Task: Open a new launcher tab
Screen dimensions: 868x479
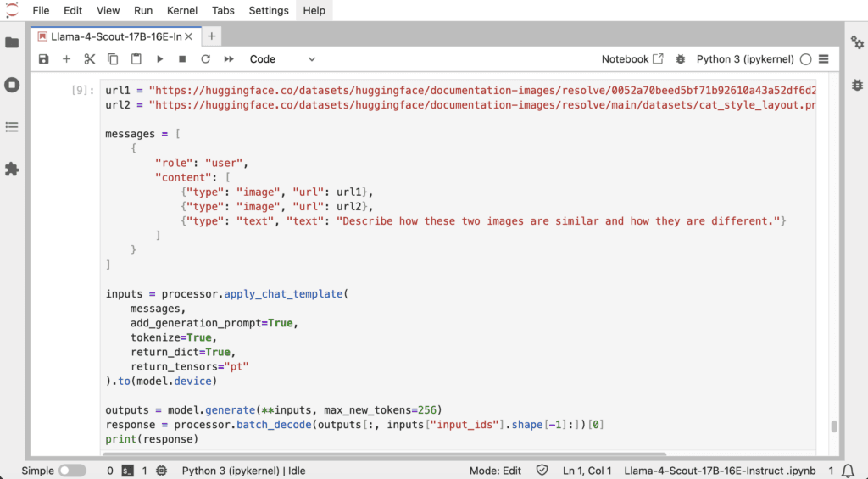Action: (x=211, y=36)
